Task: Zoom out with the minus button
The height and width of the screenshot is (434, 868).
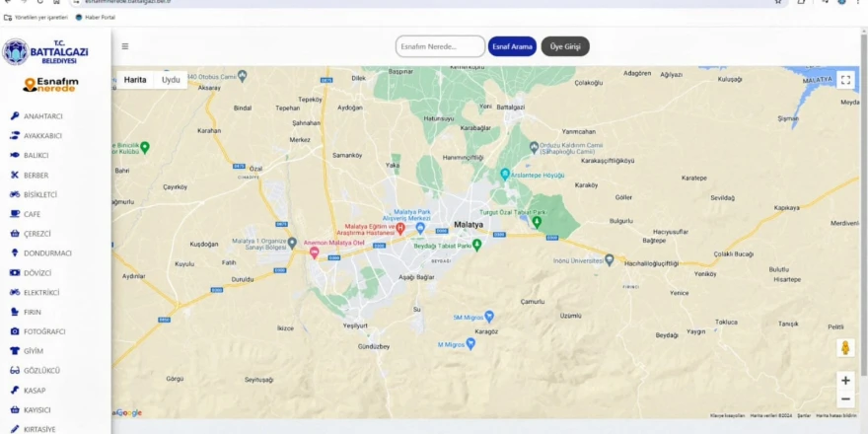Action: (x=845, y=399)
